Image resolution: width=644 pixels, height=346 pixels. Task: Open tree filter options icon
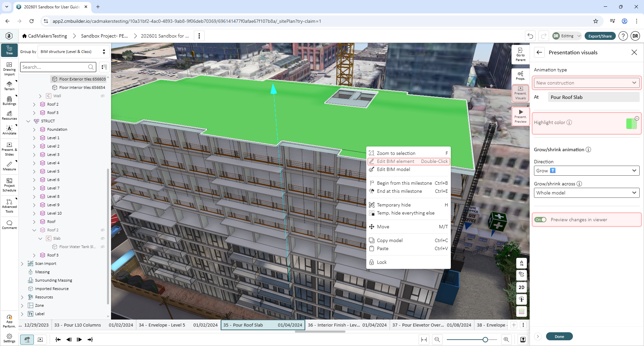pyautogui.click(x=104, y=67)
